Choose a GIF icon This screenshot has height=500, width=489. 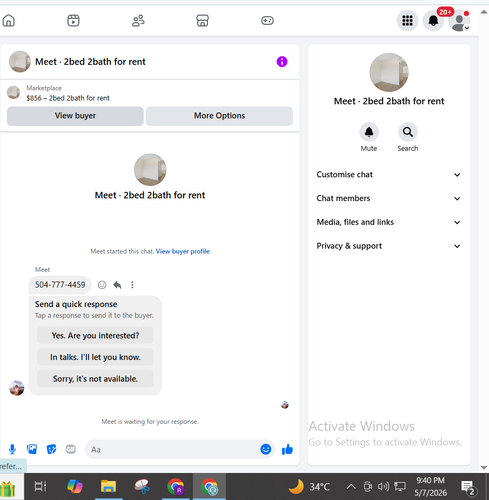pyautogui.click(x=71, y=449)
